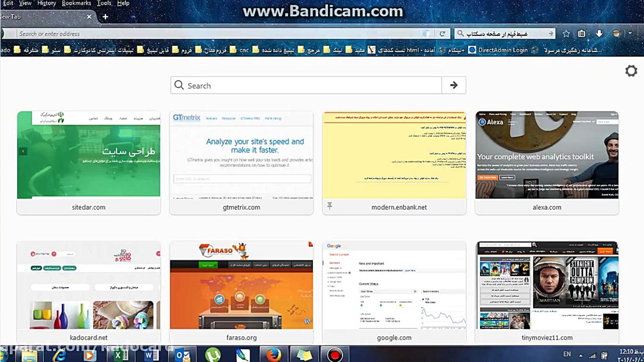This screenshot has width=644, height=362.
Task: Open the search engine magnifier dropdown
Action: pos(460,34)
